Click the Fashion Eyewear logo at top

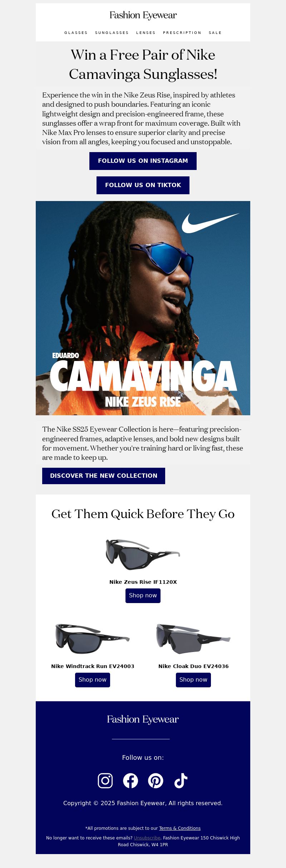coord(143,15)
